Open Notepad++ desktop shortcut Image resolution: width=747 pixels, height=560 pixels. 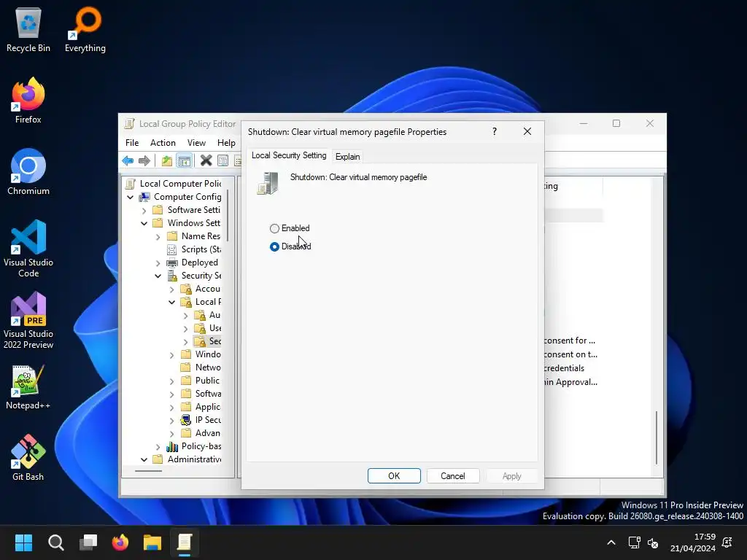click(x=28, y=388)
